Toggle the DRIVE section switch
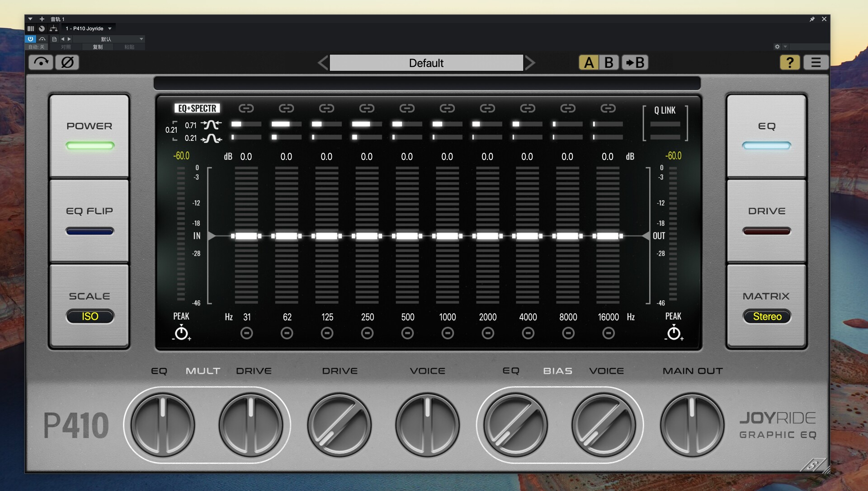This screenshot has height=491, width=868. click(x=766, y=221)
